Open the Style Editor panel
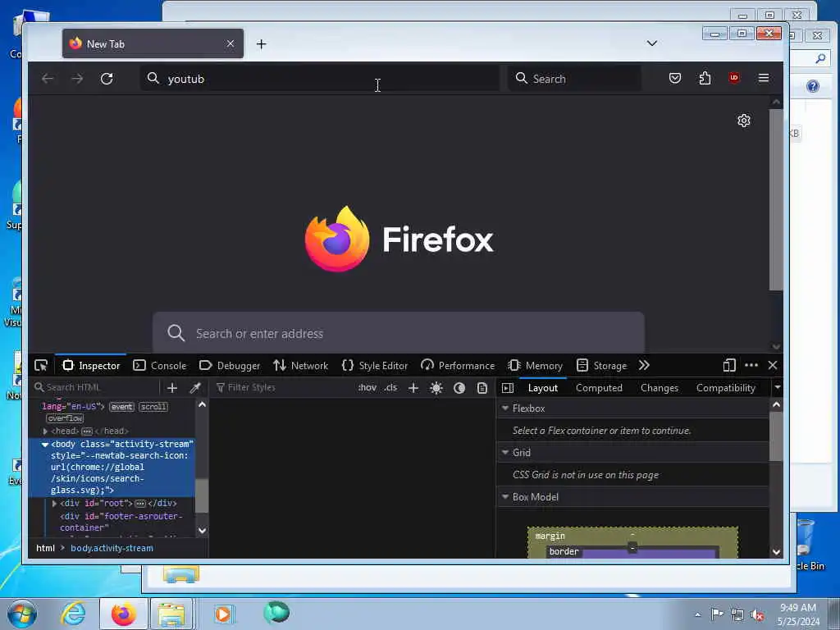 click(x=374, y=365)
